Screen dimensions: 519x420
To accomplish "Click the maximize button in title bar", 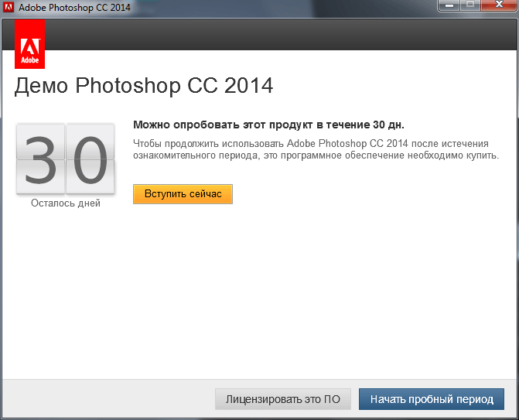I will pyautogui.click(x=470, y=5).
